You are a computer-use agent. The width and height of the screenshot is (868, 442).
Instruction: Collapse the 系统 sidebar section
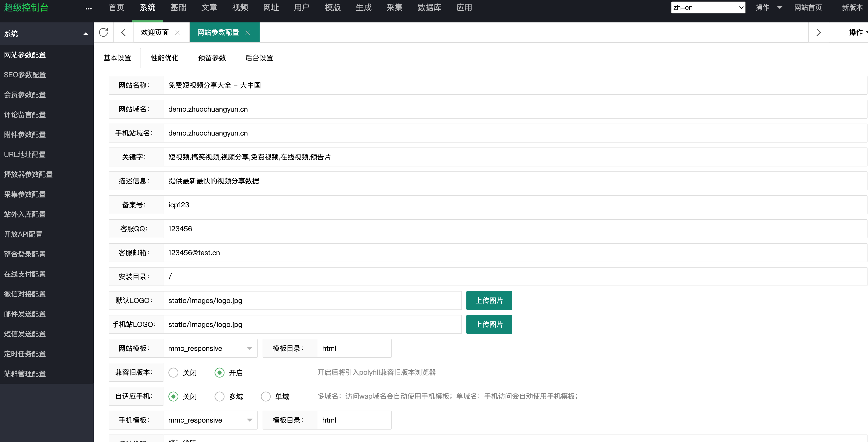tap(86, 34)
